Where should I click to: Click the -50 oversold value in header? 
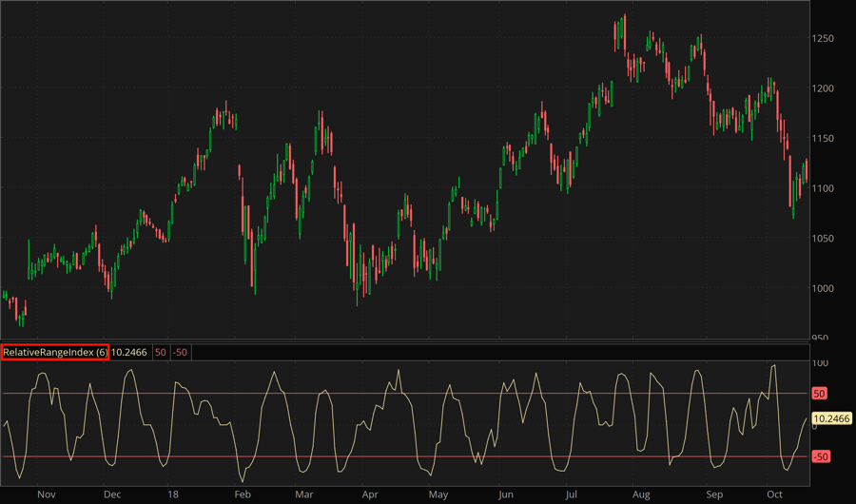point(180,352)
